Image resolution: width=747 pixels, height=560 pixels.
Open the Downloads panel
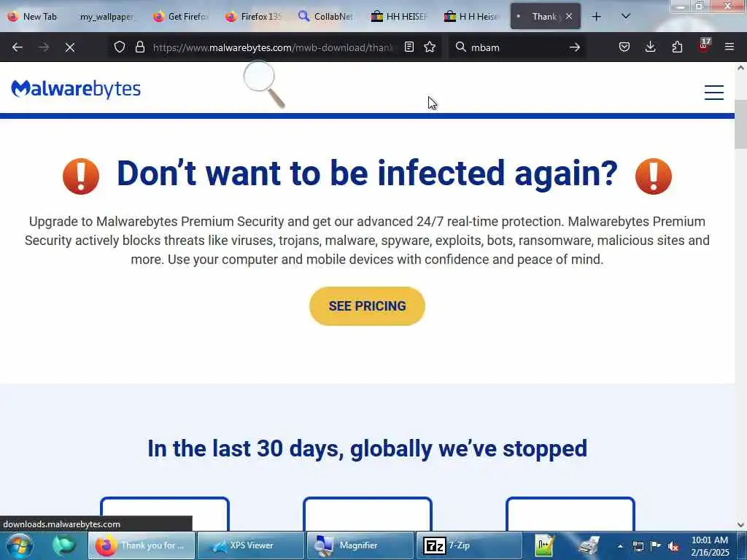point(650,47)
